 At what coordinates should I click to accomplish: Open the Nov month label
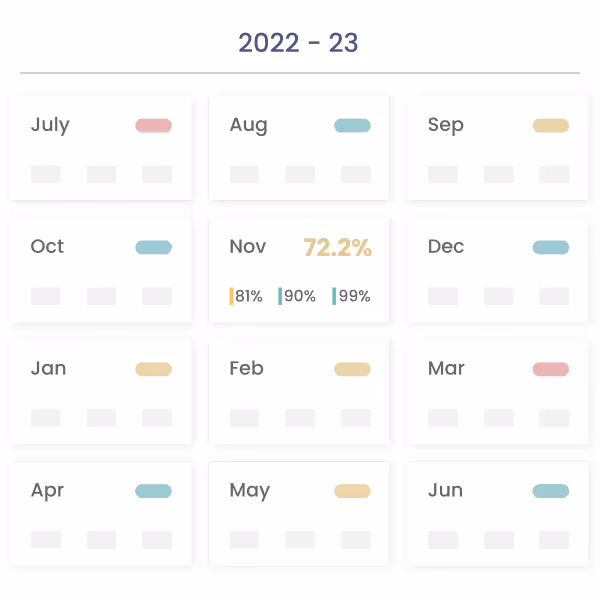[248, 247]
